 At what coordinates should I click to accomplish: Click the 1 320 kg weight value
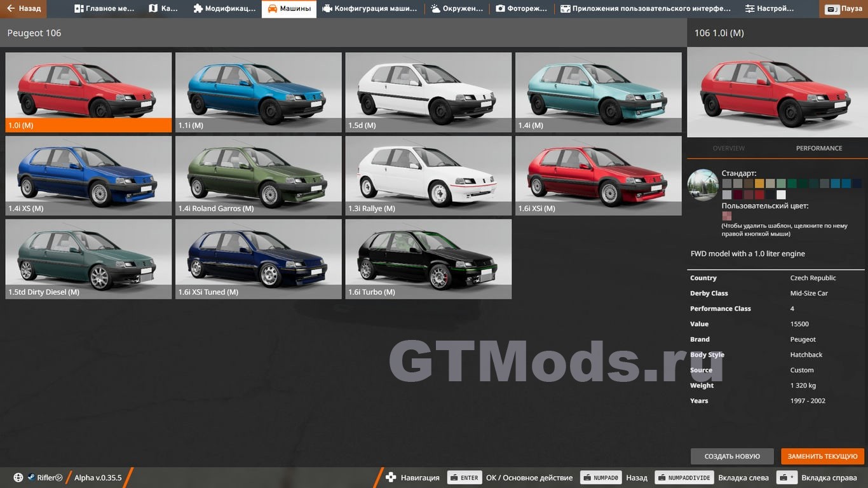803,386
